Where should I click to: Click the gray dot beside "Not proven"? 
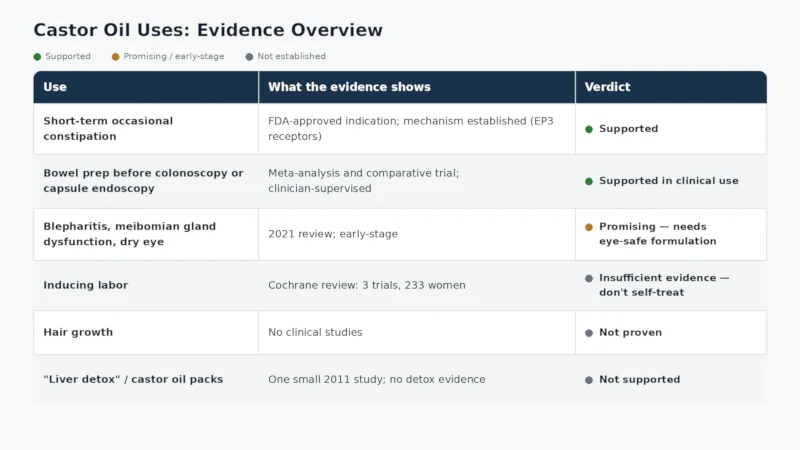coord(589,333)
